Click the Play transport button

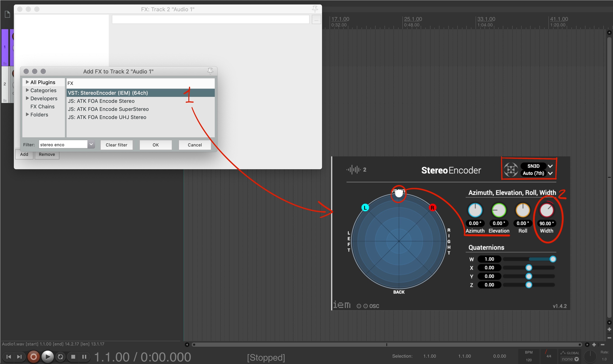coord(47,357)
